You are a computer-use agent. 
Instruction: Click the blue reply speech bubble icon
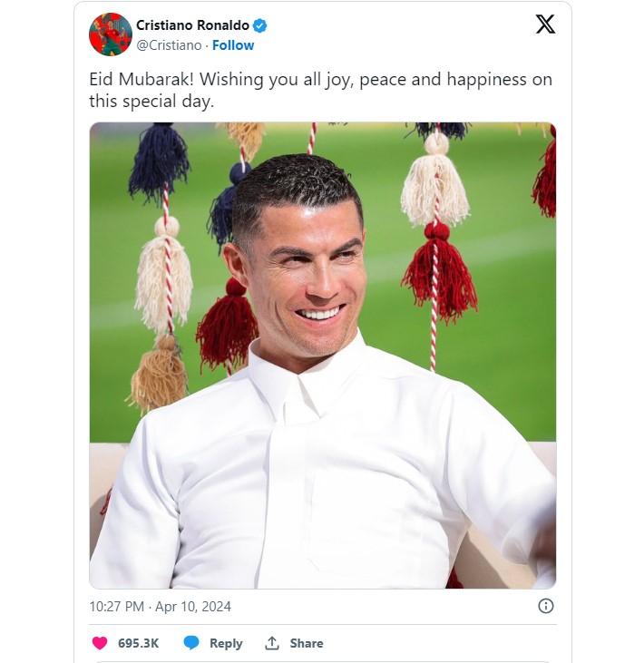[x=191, y=643]
